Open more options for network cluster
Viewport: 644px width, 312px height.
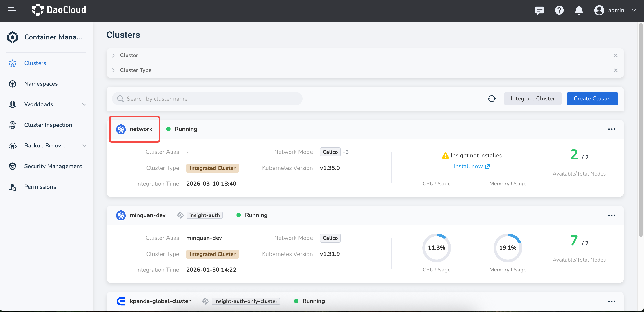click(612, 129)
